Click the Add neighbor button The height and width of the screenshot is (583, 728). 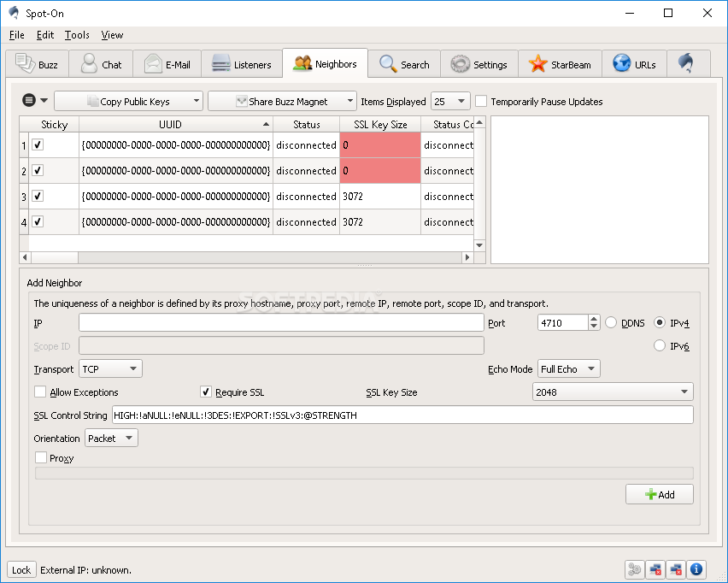660,494
